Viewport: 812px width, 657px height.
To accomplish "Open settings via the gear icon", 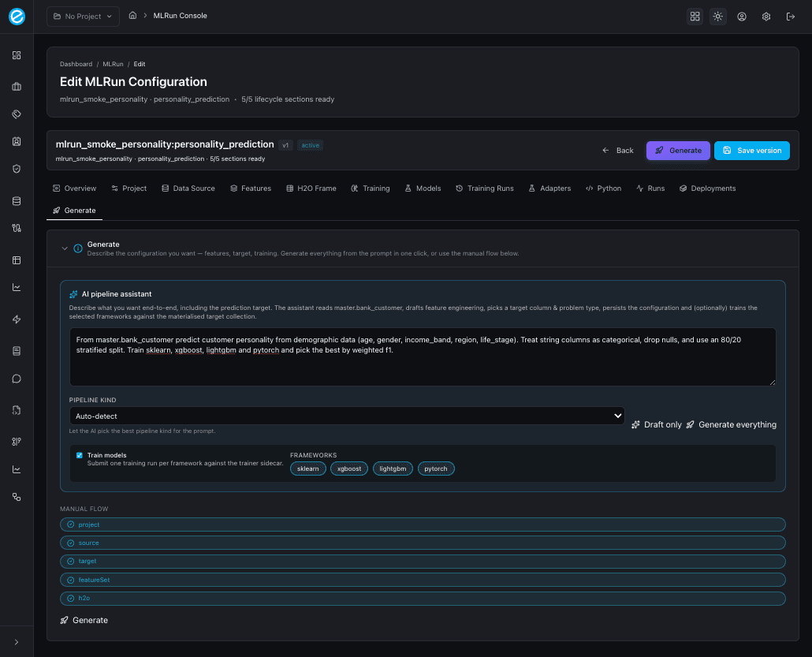I will coord(765,16).
